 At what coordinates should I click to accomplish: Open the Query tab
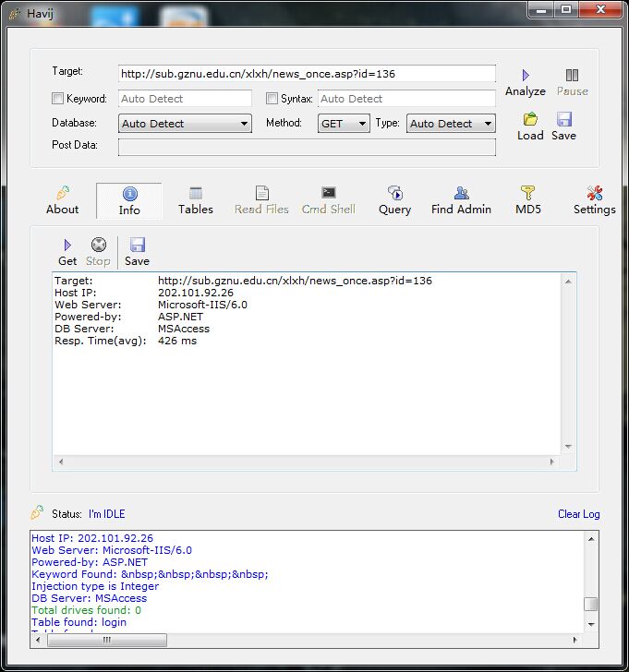[395, 200]
